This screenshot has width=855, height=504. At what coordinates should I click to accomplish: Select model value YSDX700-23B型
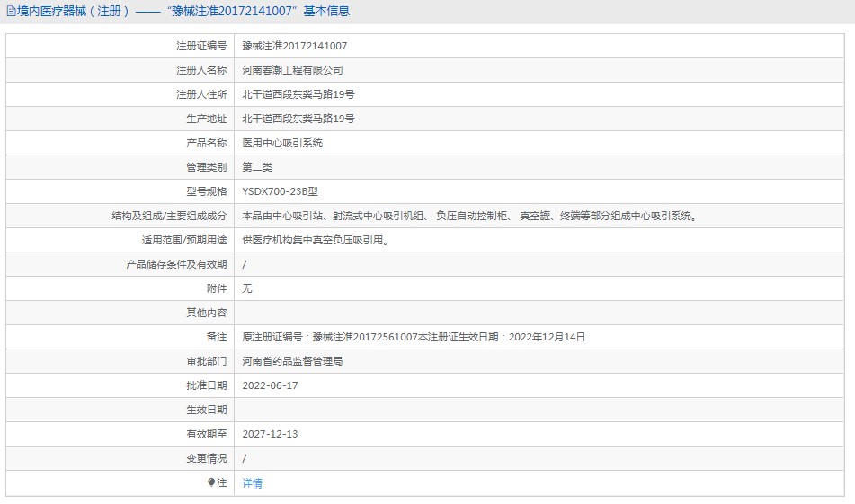[x=280, y=191]
